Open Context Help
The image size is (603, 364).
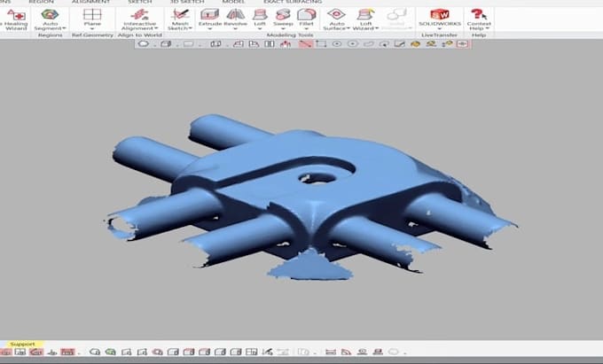pyautogui.click(x=479, y=19)
